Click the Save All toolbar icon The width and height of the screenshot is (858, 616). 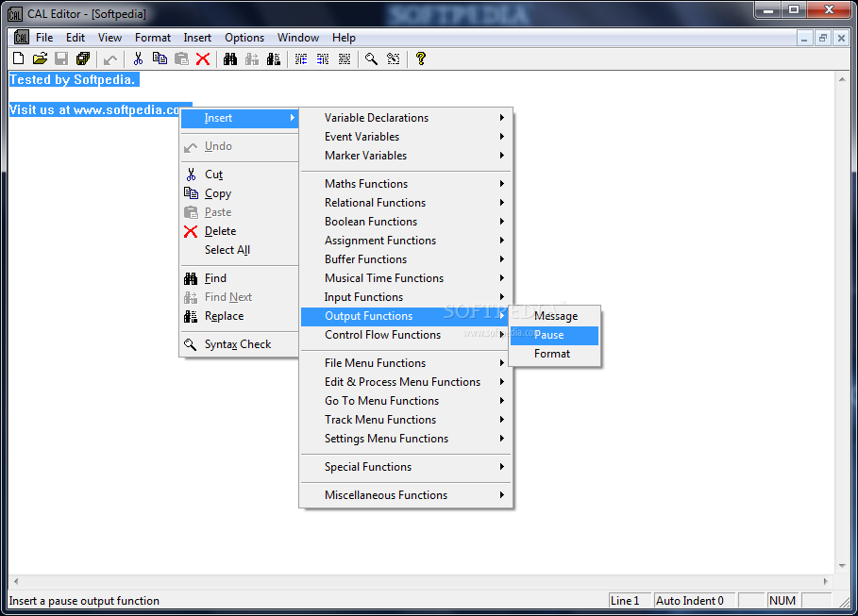[83, 58]
